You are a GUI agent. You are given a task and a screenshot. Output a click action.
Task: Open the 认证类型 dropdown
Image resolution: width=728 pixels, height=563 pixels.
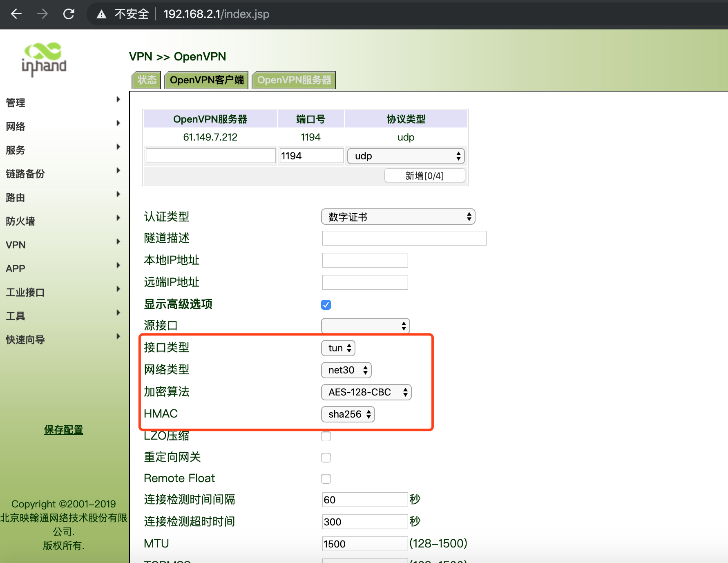coord(398,217)
